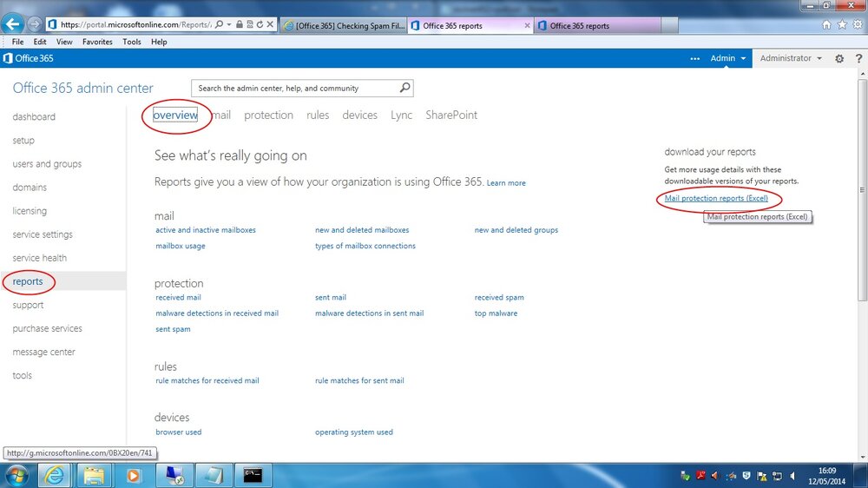Go to dashboard in the sidebar
This screenshot has width=868, height=488.
(x=34, y=117)
